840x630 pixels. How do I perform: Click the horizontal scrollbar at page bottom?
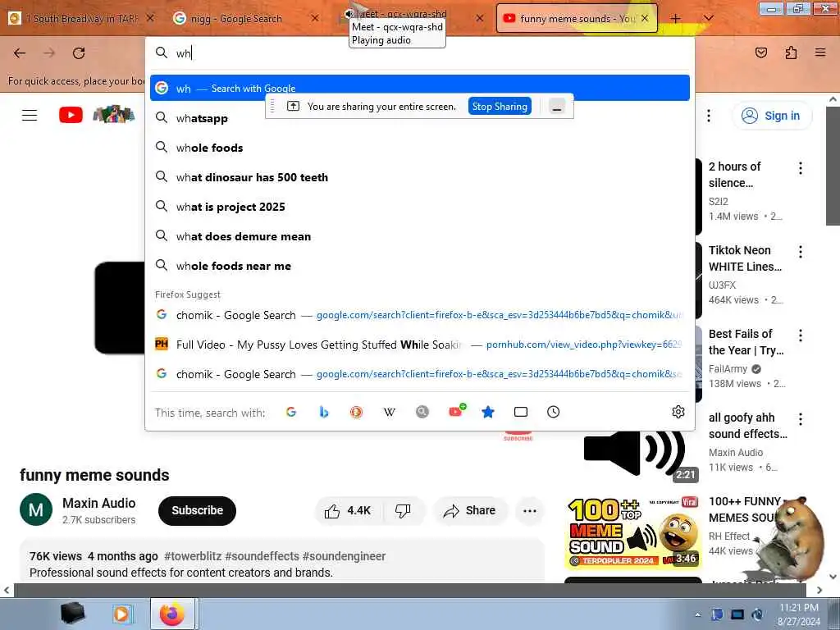pyautogui.click(x=410, y=591)
